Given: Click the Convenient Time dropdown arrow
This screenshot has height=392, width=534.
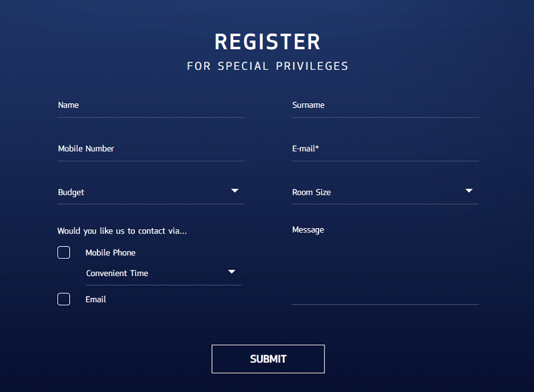Looking at the screenshot, I should (x=232, y=272).
